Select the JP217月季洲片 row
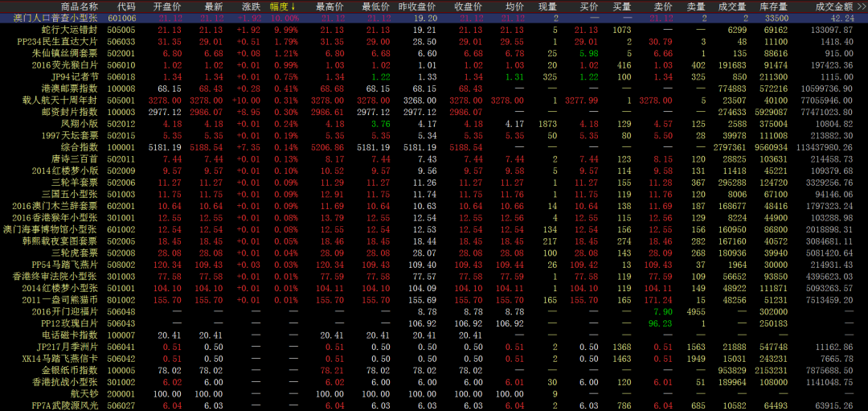The image size is (868, 411). point(434,347)
